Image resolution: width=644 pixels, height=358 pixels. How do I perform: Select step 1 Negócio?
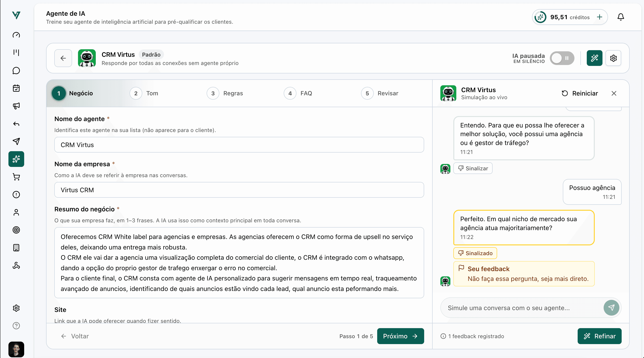pyautogui.click(x=73, y=93)
